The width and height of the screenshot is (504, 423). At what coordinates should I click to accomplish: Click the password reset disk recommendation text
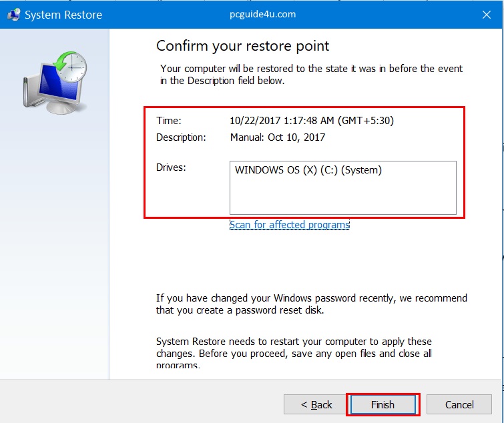[x=311, y=304]
